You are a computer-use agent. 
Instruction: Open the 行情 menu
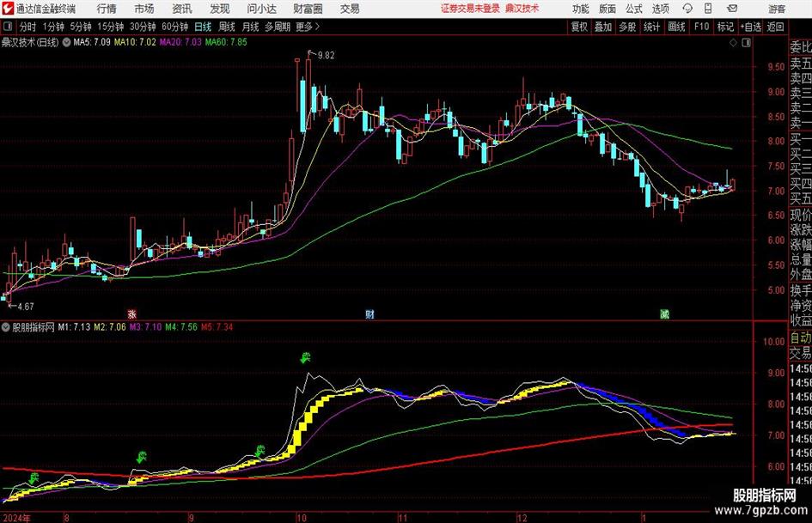pos(107,9)
